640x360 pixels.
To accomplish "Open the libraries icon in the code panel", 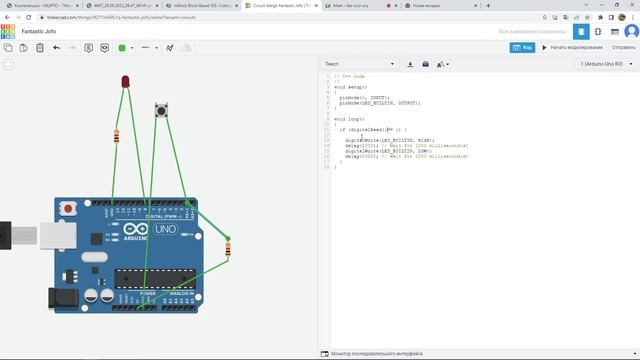I will pyautogui.click(x=425, y=64).
